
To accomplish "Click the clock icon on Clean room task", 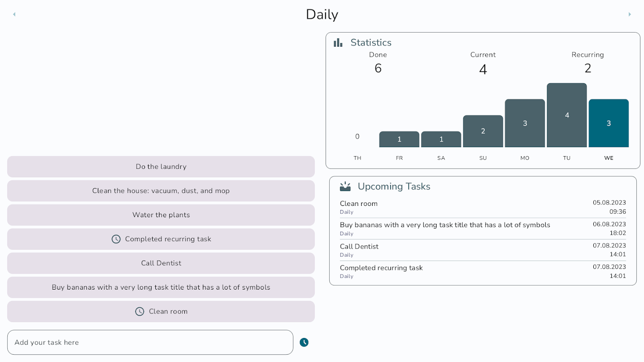I will coord(140,311).
